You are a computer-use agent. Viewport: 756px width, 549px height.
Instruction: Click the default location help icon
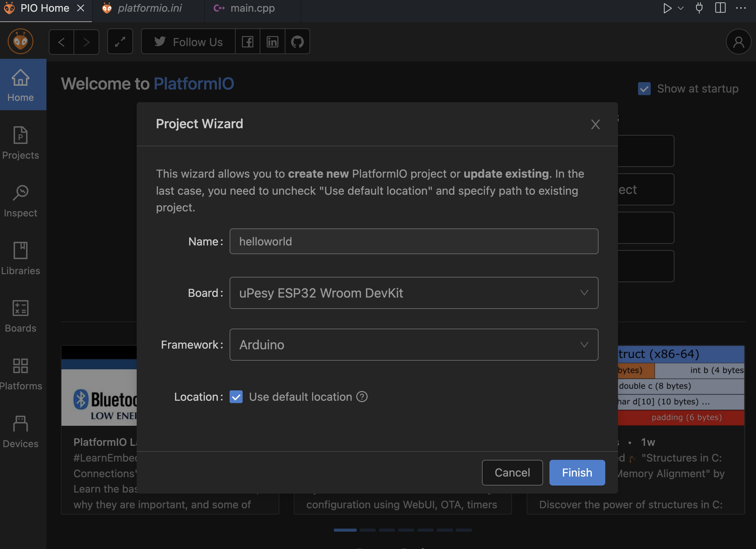click(362, 397)
